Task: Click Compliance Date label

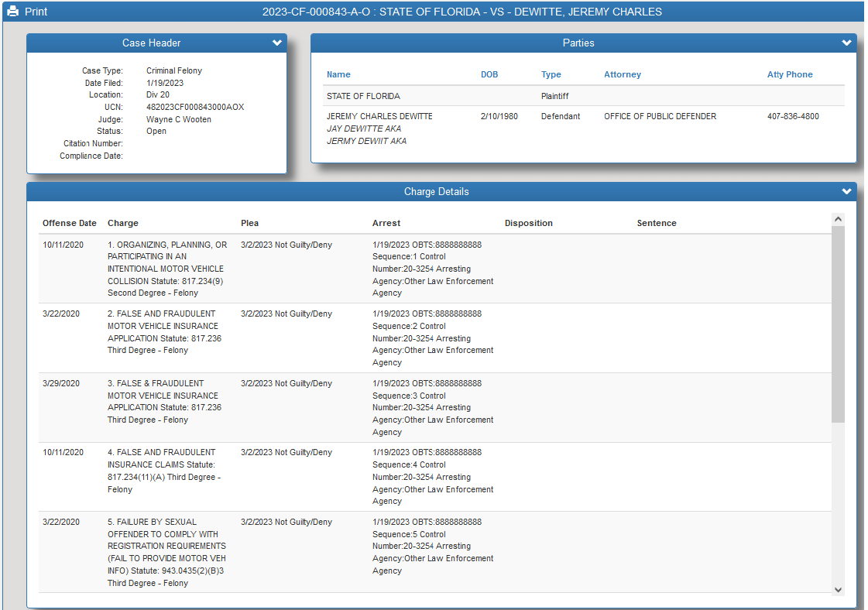Action: tap(91, 156)
